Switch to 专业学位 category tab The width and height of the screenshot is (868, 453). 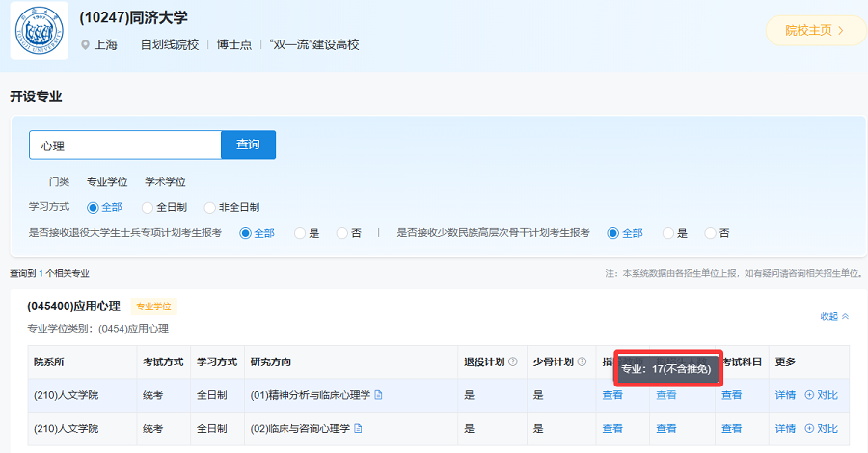(x=107, y=181)
